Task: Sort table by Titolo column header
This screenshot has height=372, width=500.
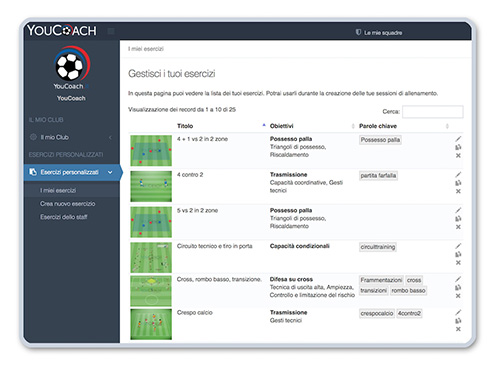Action: 185,126
